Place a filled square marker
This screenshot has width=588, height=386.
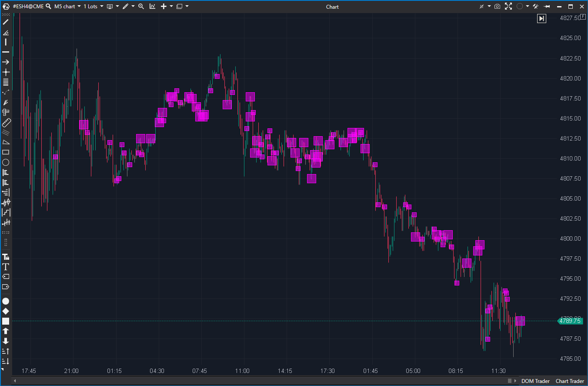tap(6, 321)
